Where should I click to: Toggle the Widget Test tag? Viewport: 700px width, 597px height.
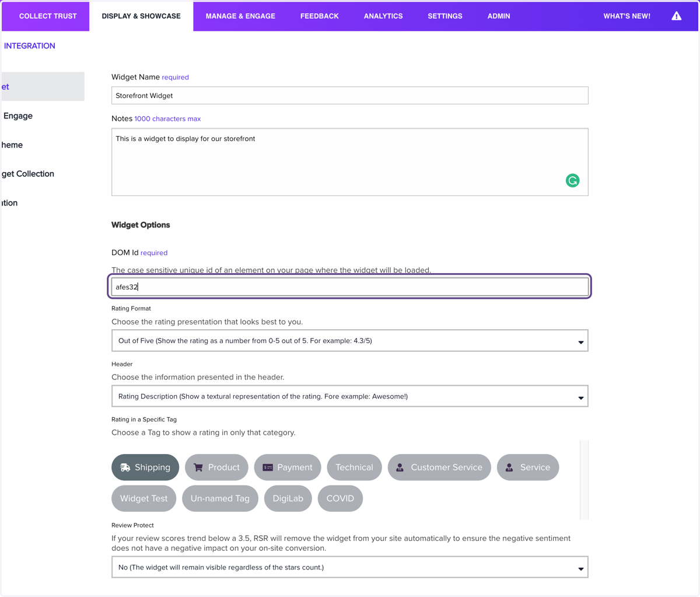click(143, 498)
